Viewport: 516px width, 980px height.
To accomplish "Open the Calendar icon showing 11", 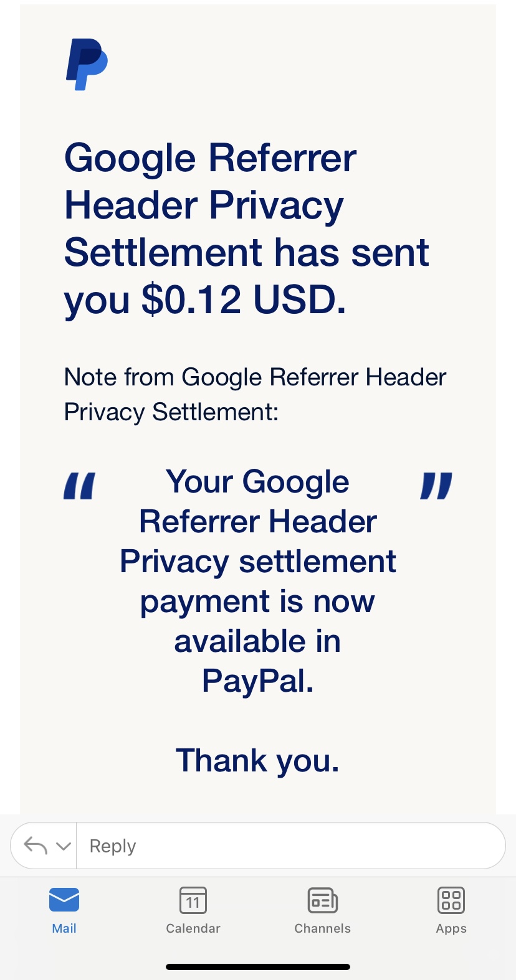I will [193, 900].
